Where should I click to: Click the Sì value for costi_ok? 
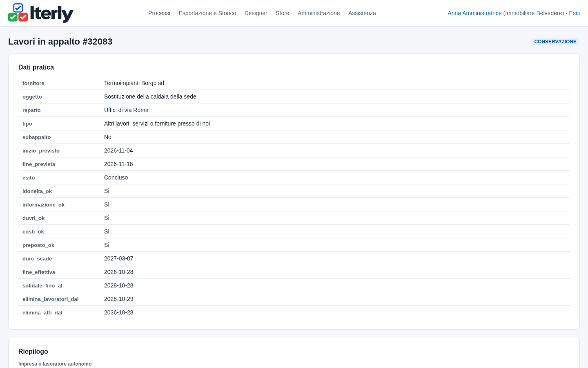pyautogui.click(x=107, y=231)
